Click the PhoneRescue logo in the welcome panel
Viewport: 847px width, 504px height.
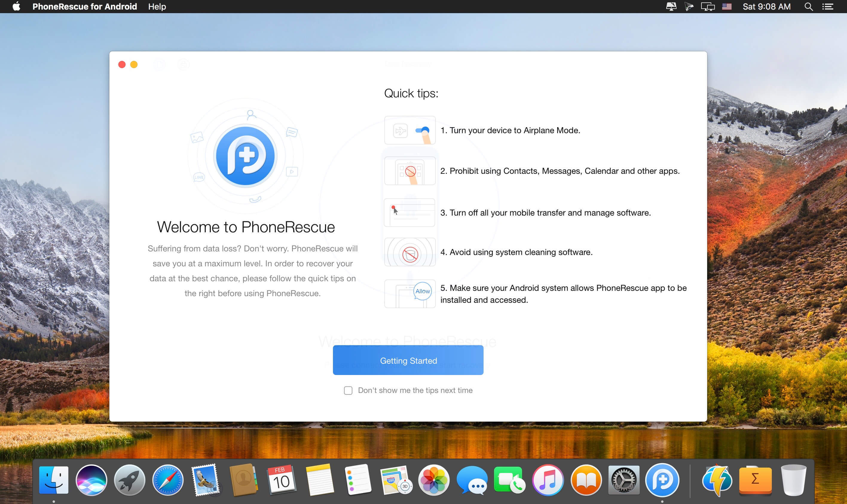(245, 156)
